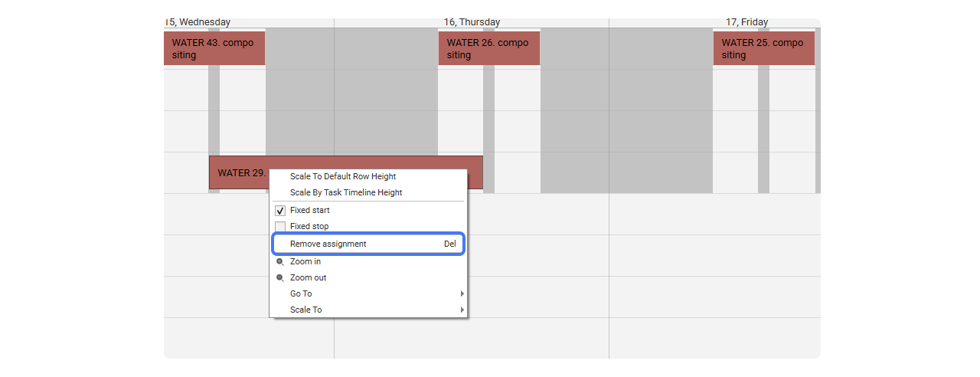The width and height of the screenshot is (980, 377).
Task: Expand the Go To submenu arrow
Action: [x=462, y=294]
